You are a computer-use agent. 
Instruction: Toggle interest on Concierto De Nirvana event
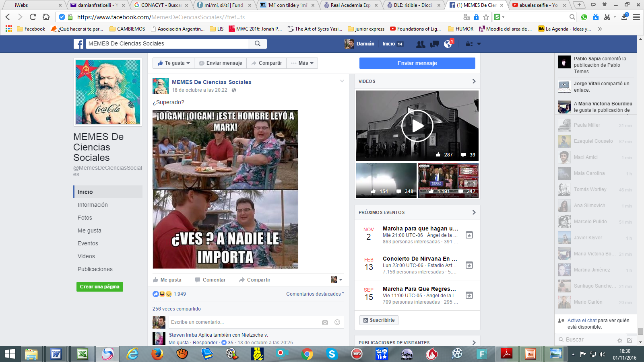pos(469,265)
